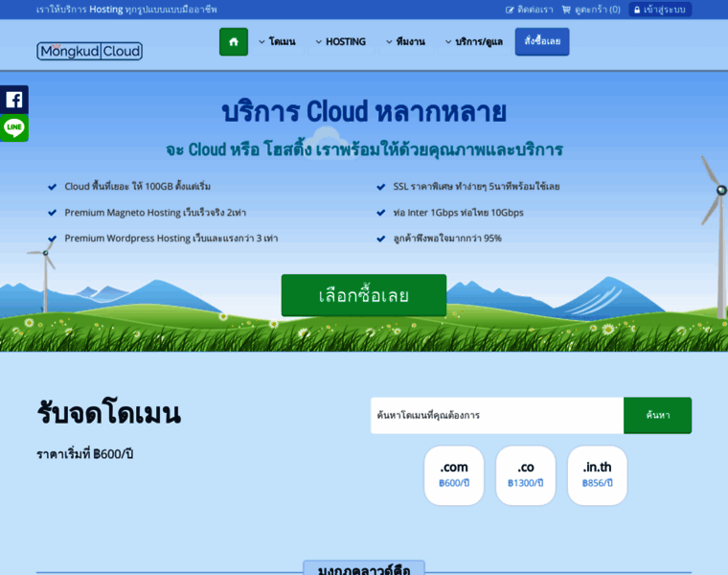The width and height of the screenshot is (728, 575).
Task: Expand the บริการ/ดูแล dropdown menu
Action: 474,42
